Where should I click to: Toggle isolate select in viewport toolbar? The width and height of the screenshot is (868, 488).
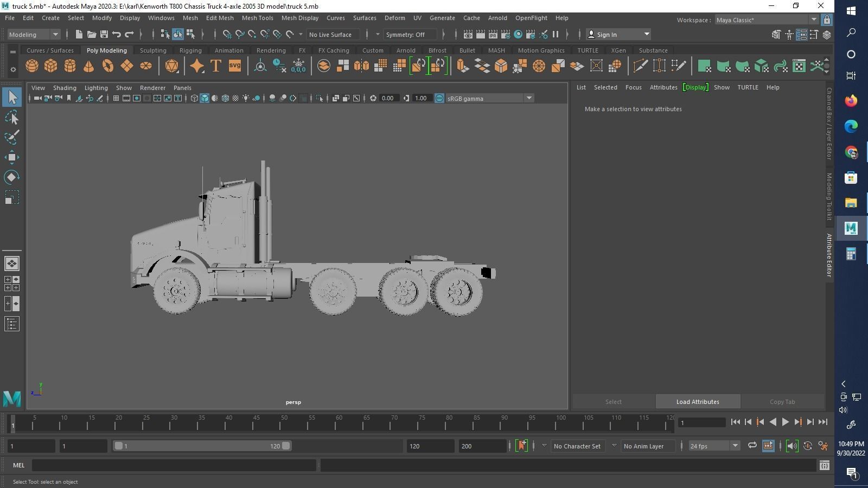coord(319,98)
